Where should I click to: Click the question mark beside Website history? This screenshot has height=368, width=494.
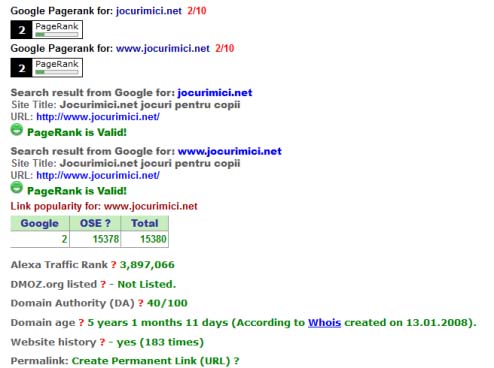102,342
